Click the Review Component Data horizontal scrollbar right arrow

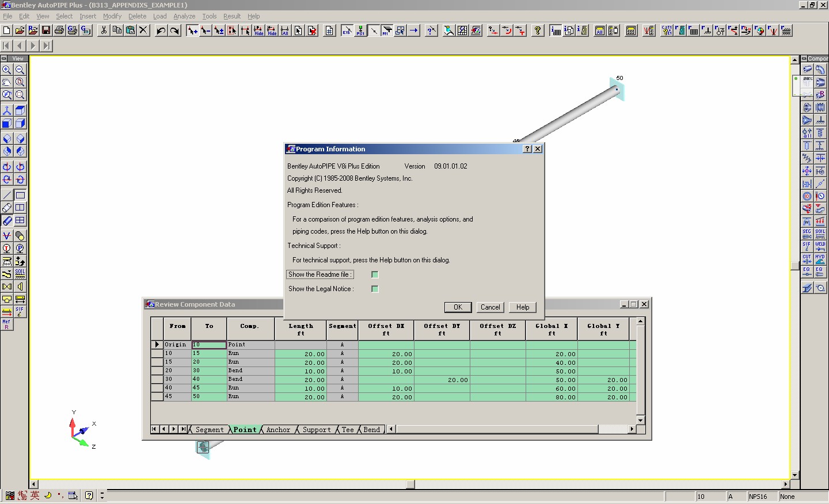coord(632,429)
